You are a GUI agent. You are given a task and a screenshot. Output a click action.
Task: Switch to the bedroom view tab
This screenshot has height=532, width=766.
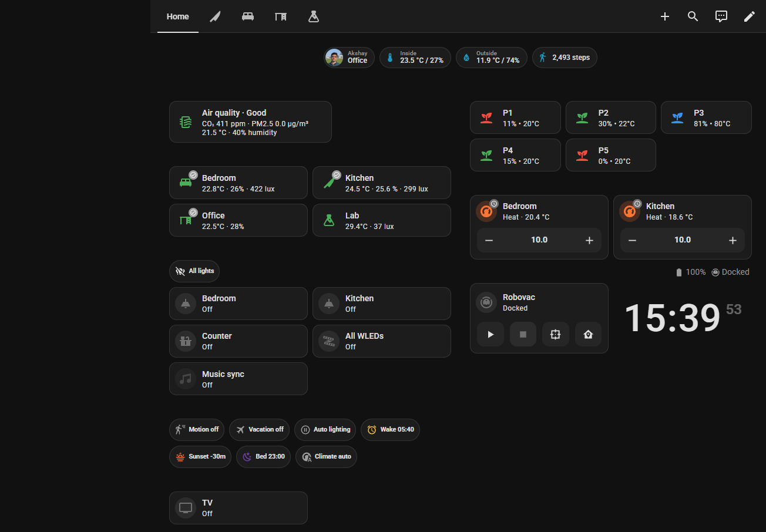click(x=248, y=16)
